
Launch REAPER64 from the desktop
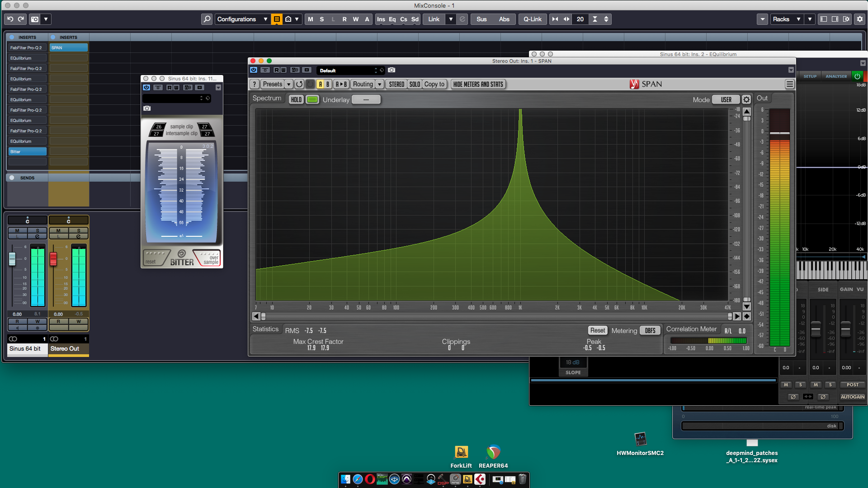coord(493,453)
